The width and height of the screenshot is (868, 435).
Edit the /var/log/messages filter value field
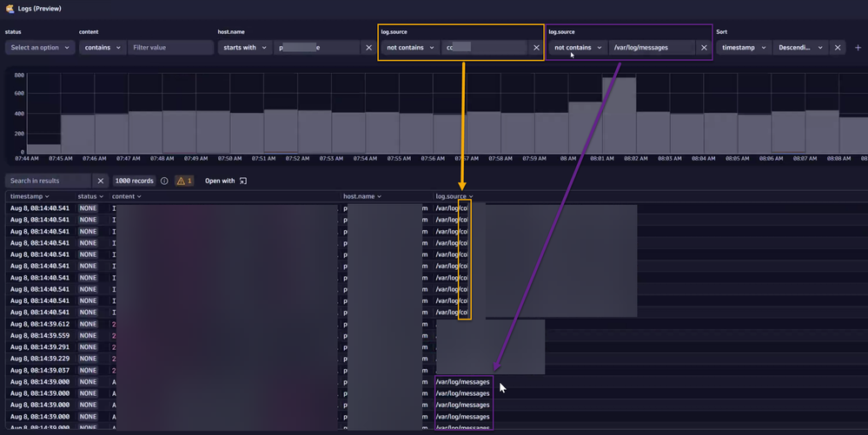[x=651, y=48]
